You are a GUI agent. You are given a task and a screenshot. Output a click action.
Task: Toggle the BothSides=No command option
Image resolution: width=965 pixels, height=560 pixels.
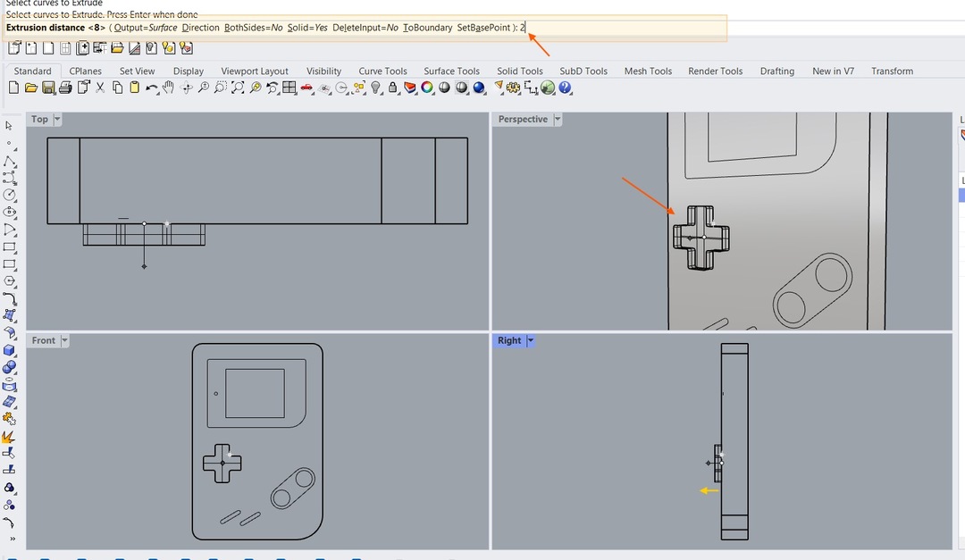pyautogui.click(x=253, y=28)
